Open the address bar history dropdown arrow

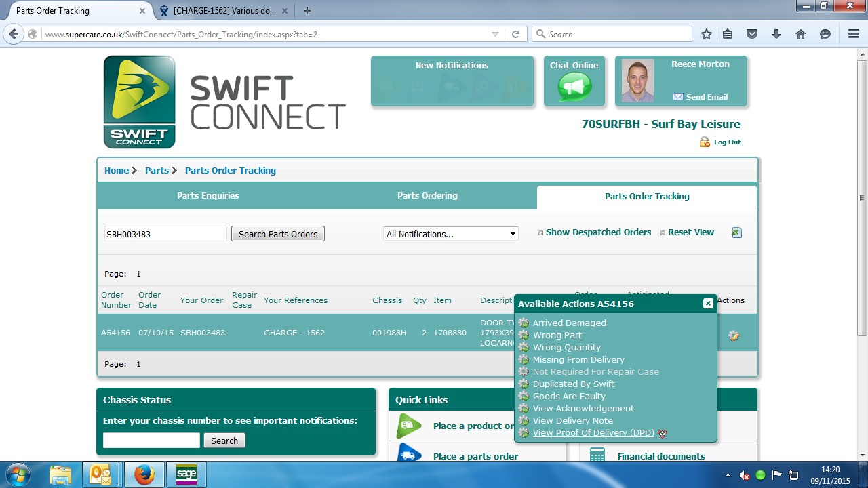(x=495, y=34)
